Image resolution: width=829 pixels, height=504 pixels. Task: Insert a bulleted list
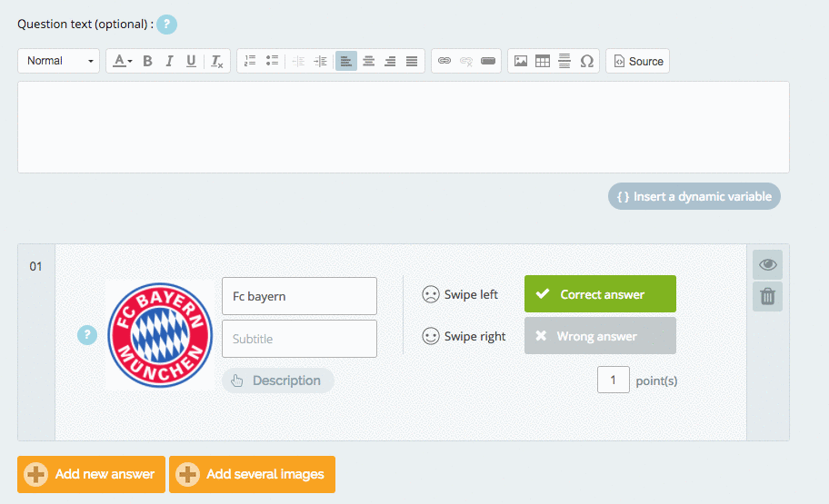point(272,61)
